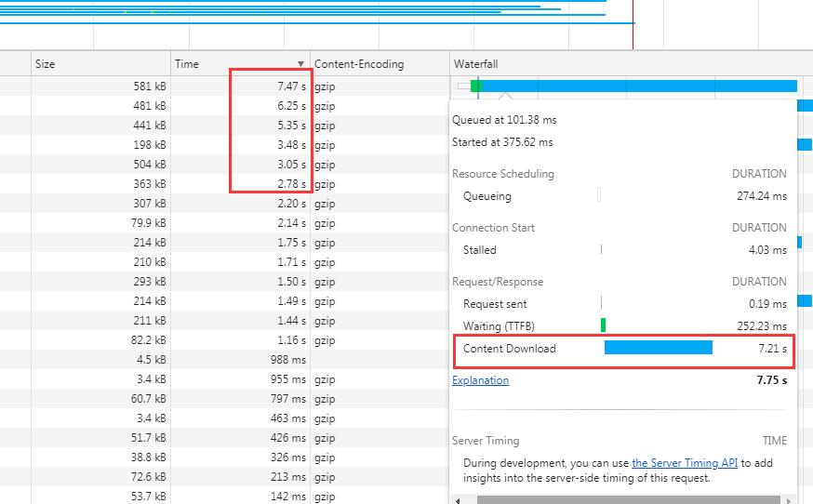Open the Explanation link

480,380
